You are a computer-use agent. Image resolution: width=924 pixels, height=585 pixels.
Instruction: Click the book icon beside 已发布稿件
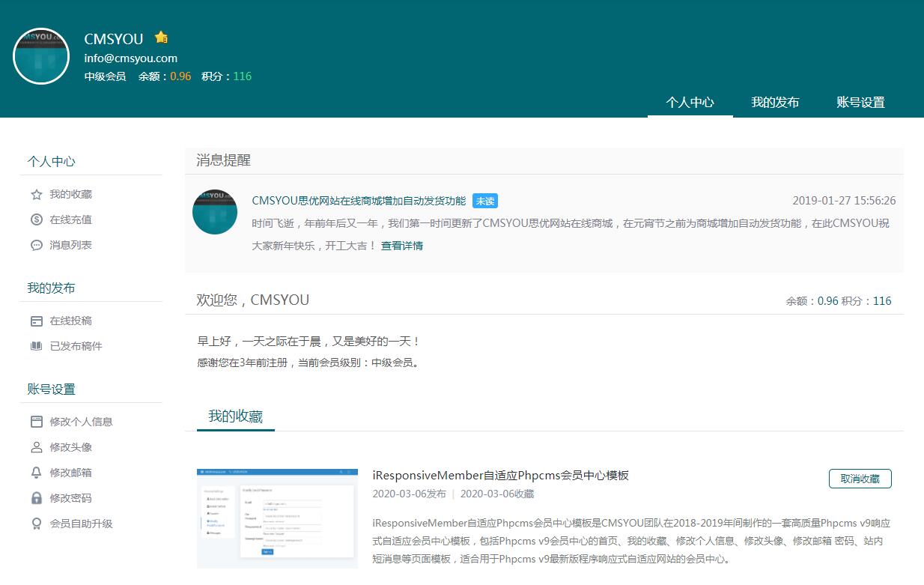[37, 347]
